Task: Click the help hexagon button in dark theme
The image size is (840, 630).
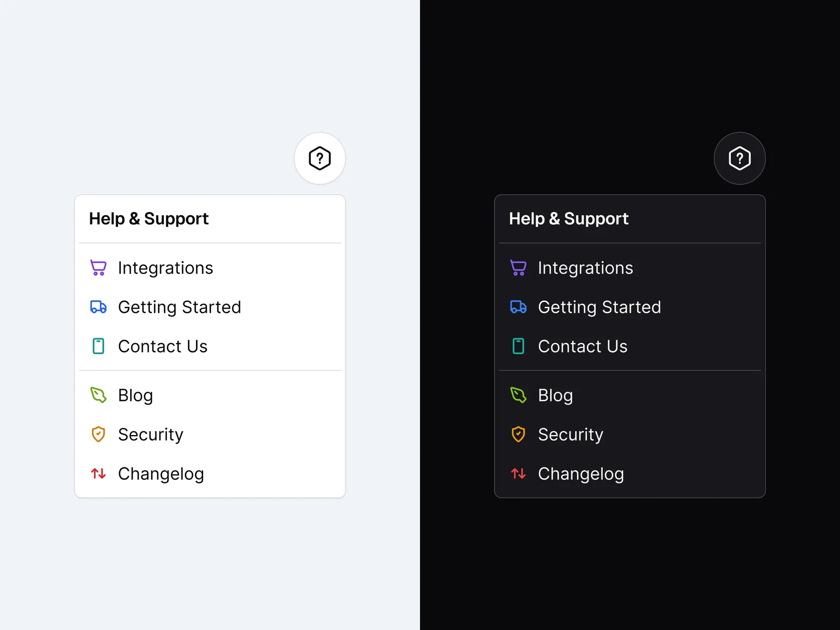Action: tap(739, 158)
